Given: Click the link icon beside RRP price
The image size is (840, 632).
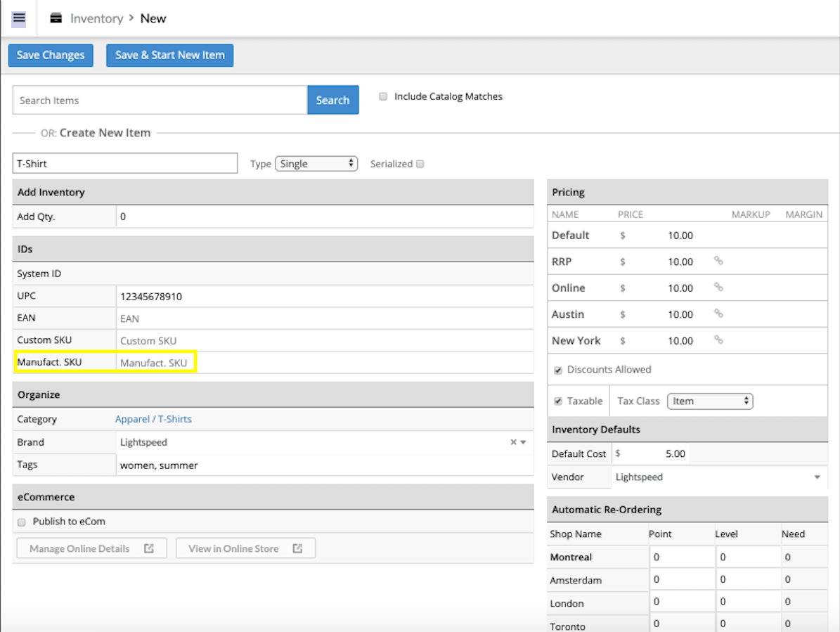Looking at the screenshot, I should click(x=718, y=261).
